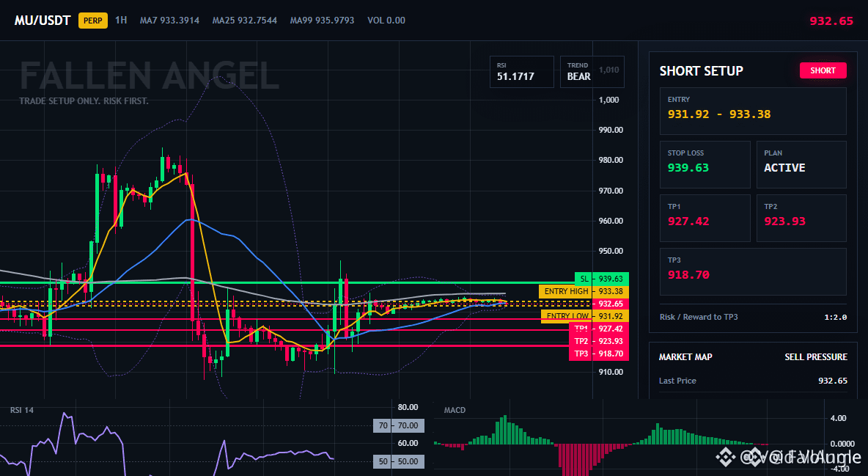
Task: Click the TP1 927.42 chart tag
Action: (x=599, y=329)
